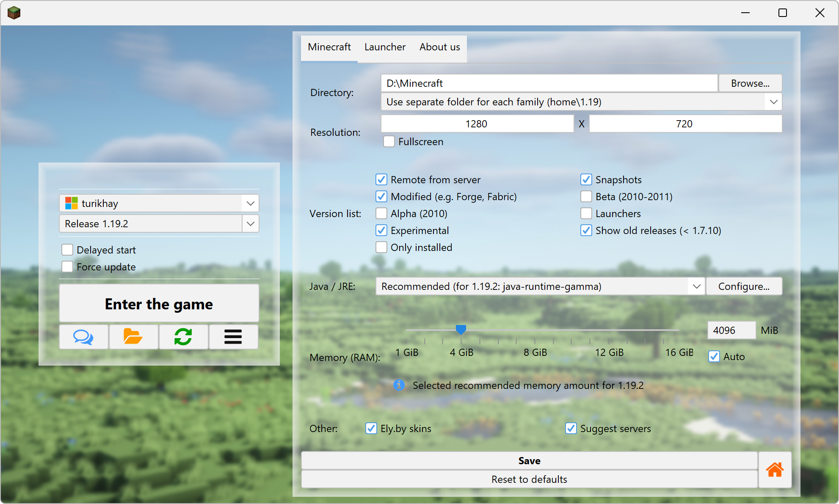
Task: Switch to the About us tab
Action: point(441,47)
